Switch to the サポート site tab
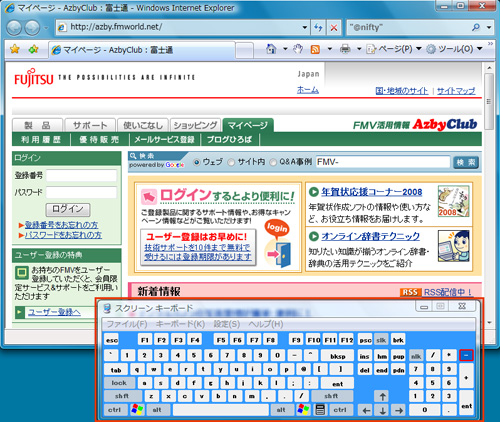 coord(90,125)
